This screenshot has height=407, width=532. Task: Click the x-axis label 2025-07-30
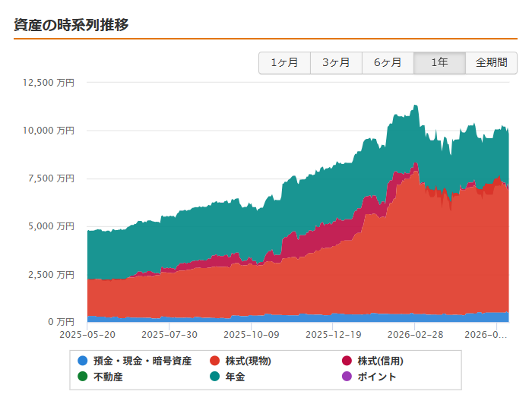pos(169,335)
